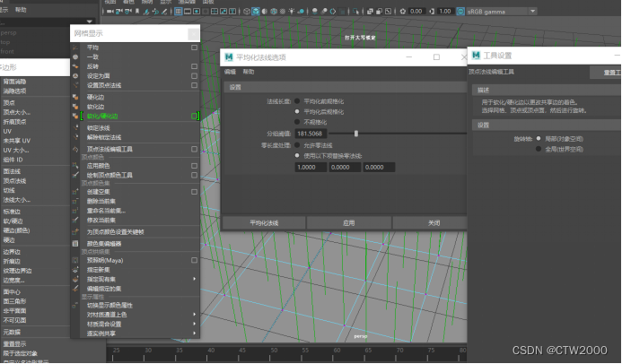Screen dimensions: 622x364
Task: Click the 应用 button
Action: [348, 223]
